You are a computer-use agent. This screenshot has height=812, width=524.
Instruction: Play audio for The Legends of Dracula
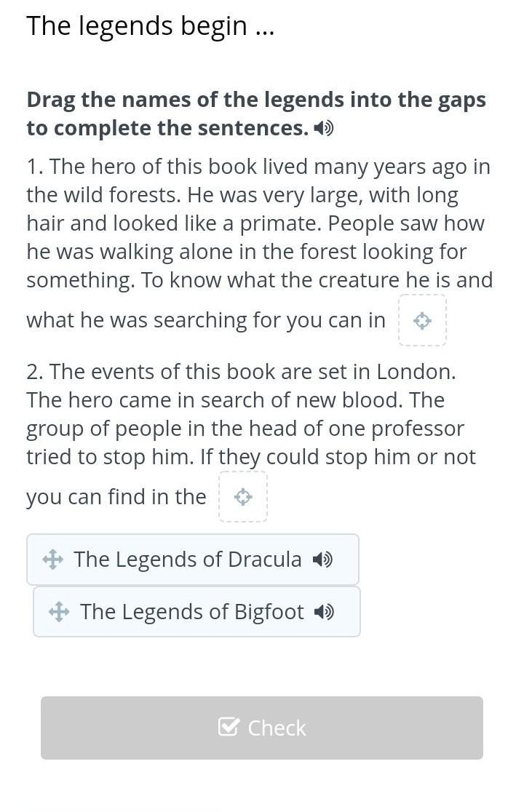(x=322, y=560)
